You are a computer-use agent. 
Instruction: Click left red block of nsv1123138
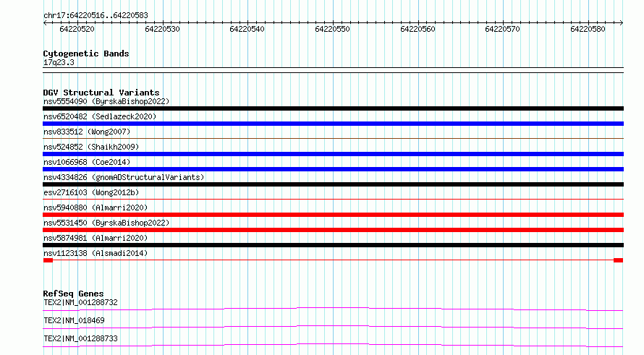(x=48, y=260)
